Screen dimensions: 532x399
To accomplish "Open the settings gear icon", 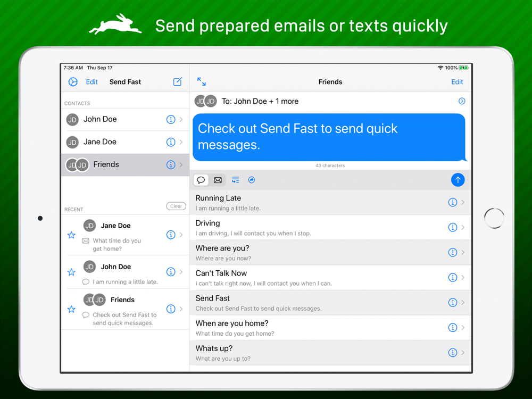I will (x=73, y=82).
